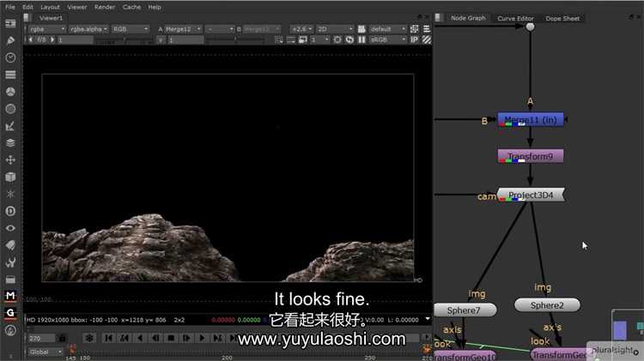Image resolution: width=644 pixels, height=361 pixels.
Task: Open the M plugin toolbar icon
Action: pos(10,296)
